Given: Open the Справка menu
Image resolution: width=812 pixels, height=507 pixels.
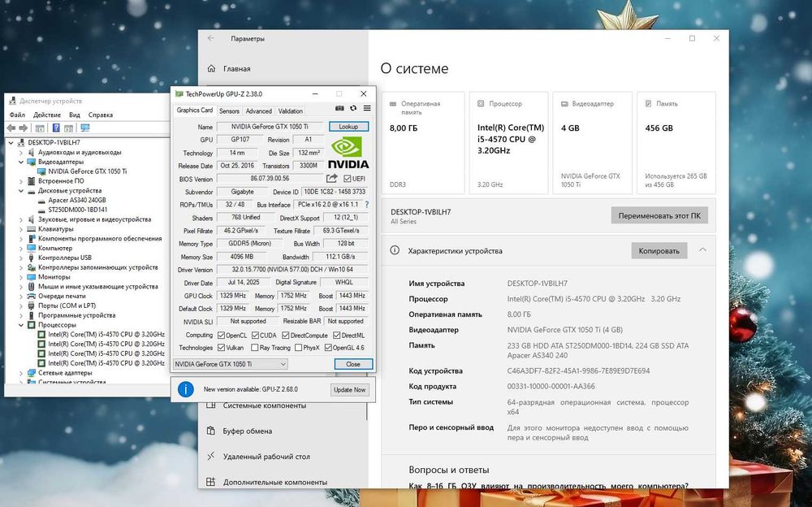Looking at the screenshot, I should coord(101,115).
